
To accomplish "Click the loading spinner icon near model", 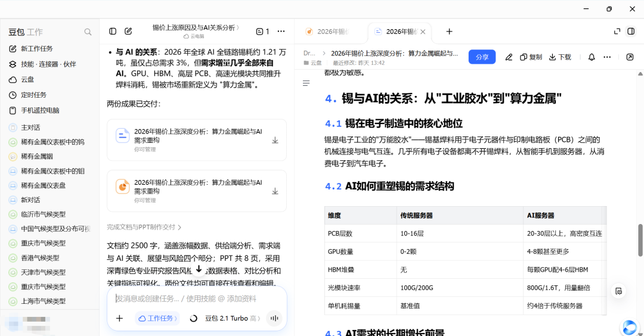I will [x=193, y=318].
